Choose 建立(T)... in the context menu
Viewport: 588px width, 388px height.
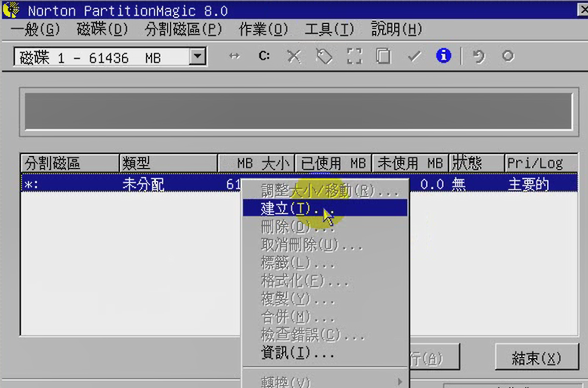pos(325,208)
